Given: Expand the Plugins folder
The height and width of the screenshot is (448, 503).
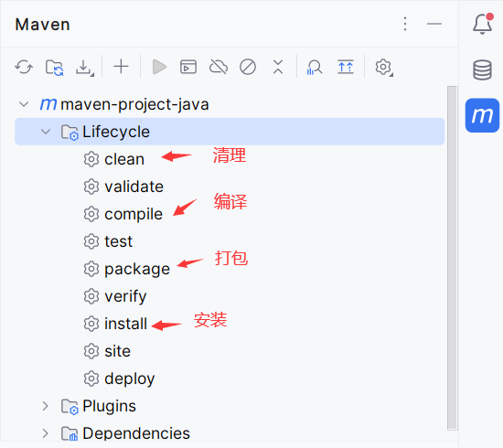Looking at the screenshot, I should pyautogui.click(x=46, y=406).
